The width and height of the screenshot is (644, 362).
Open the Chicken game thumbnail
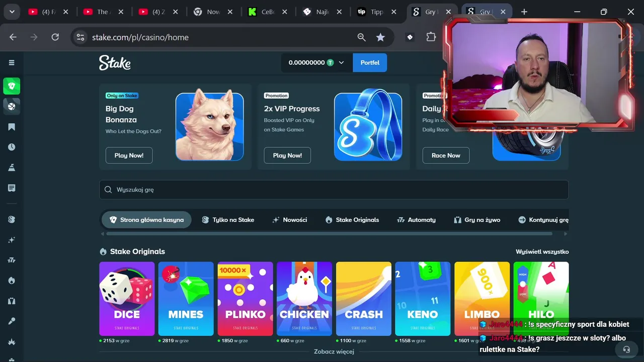click(304, 299)
